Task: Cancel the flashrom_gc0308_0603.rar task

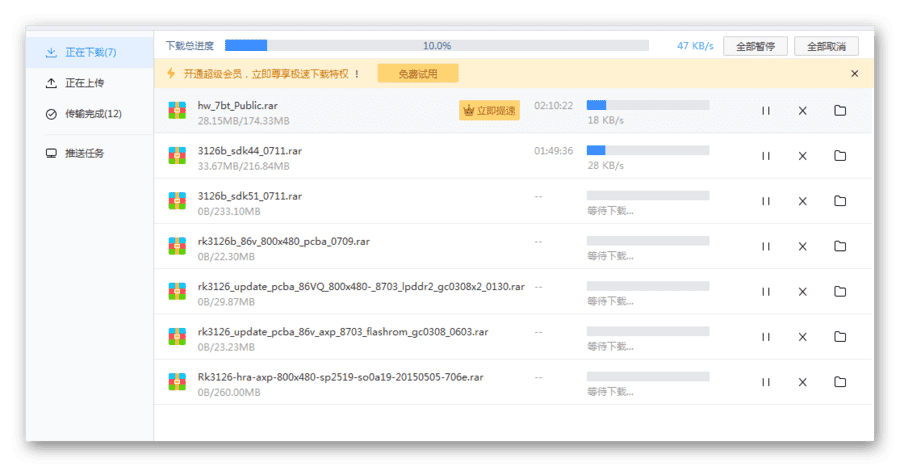Action: pyautogui.click(x=802, y=337)
